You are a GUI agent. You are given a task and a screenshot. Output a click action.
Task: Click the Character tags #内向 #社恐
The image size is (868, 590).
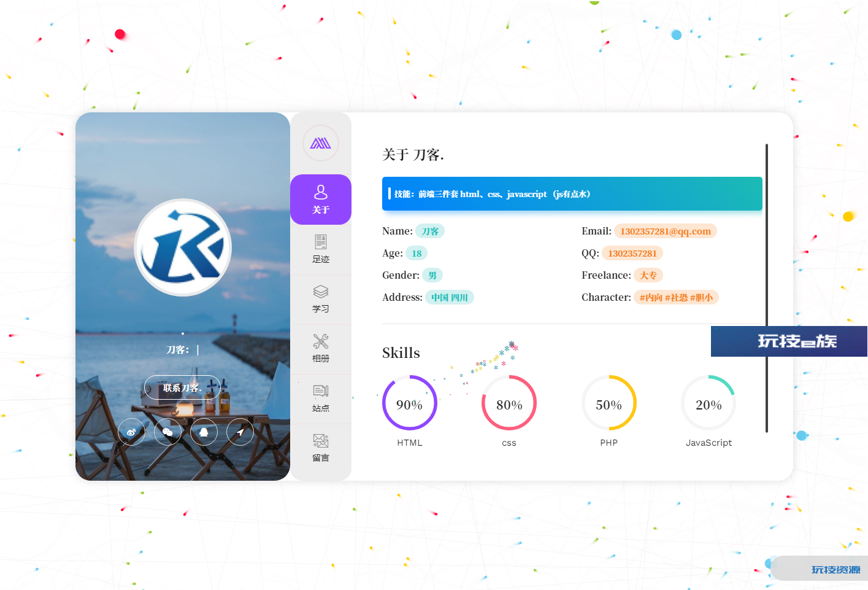pos(676,297)
